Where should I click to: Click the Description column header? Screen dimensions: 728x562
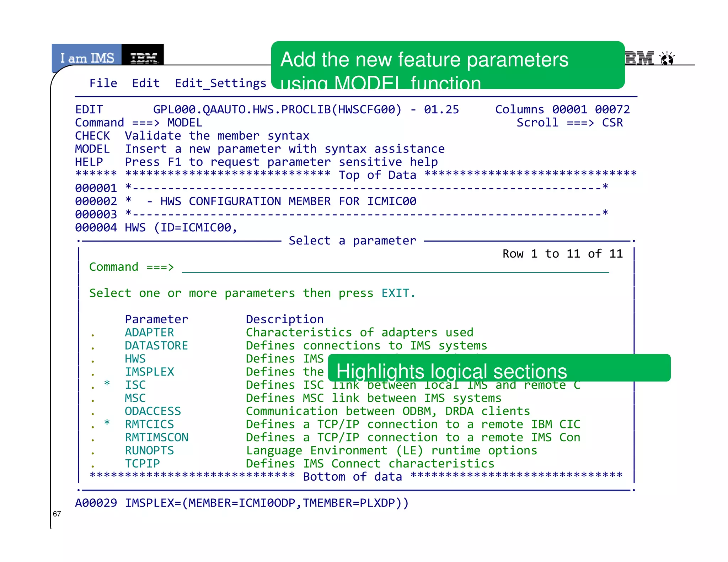click(285, 320)
